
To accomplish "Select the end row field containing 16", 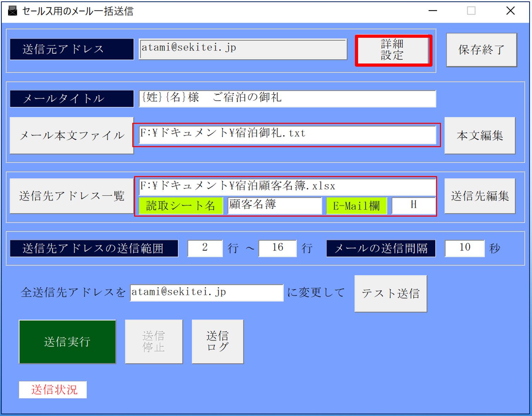I will pyautogui.click(x=278, y=248).
